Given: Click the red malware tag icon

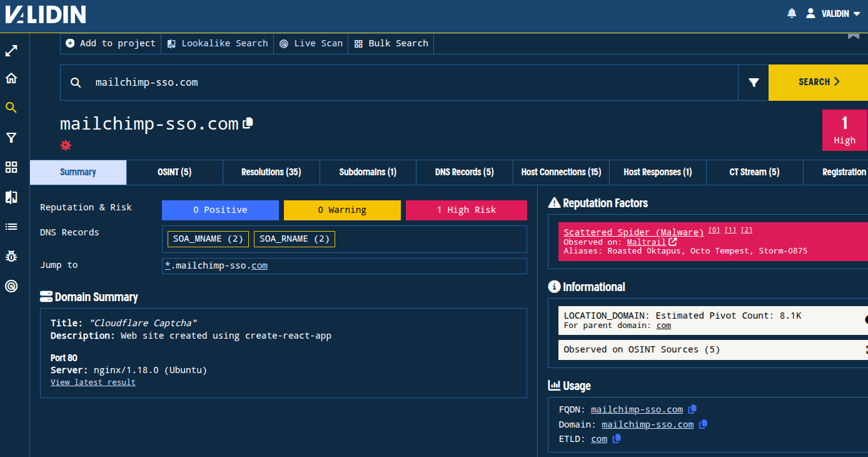Looking at the screenshot, I should click(x=66, y=145).
